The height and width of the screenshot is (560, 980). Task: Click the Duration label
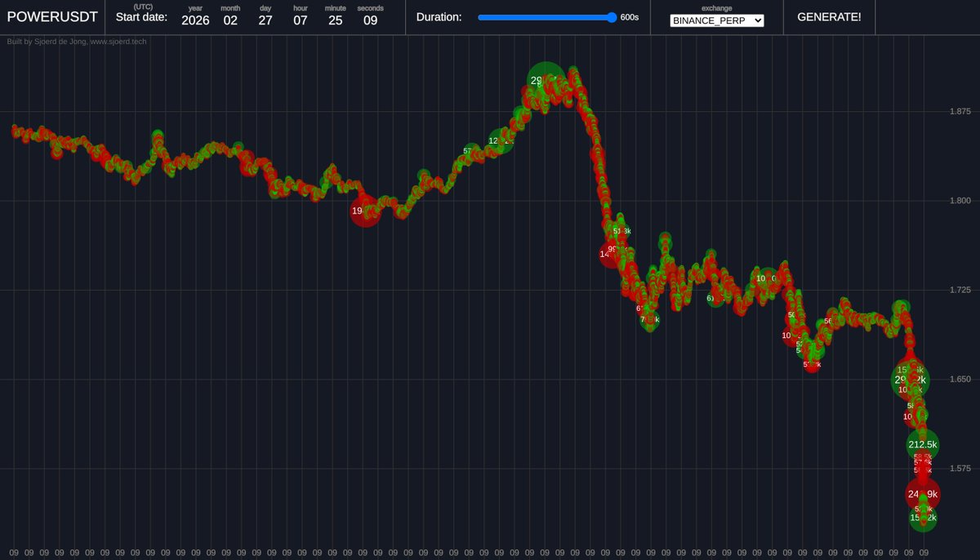(439, 16)
